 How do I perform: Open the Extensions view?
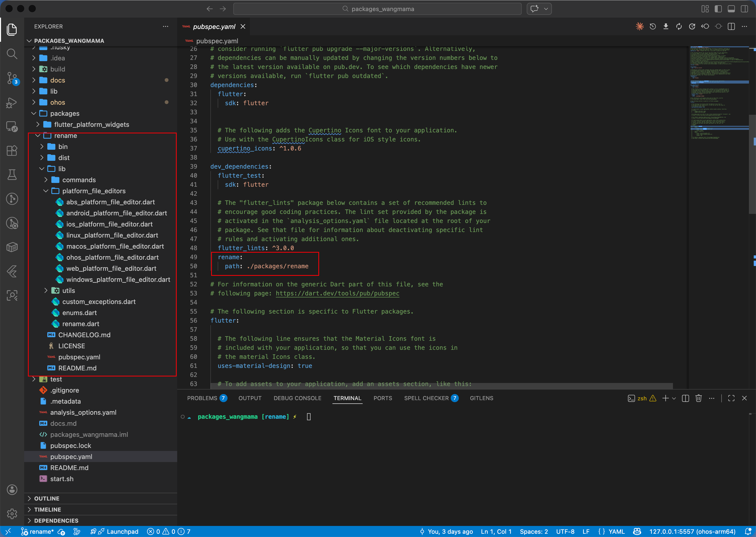[x=12, y=151]
